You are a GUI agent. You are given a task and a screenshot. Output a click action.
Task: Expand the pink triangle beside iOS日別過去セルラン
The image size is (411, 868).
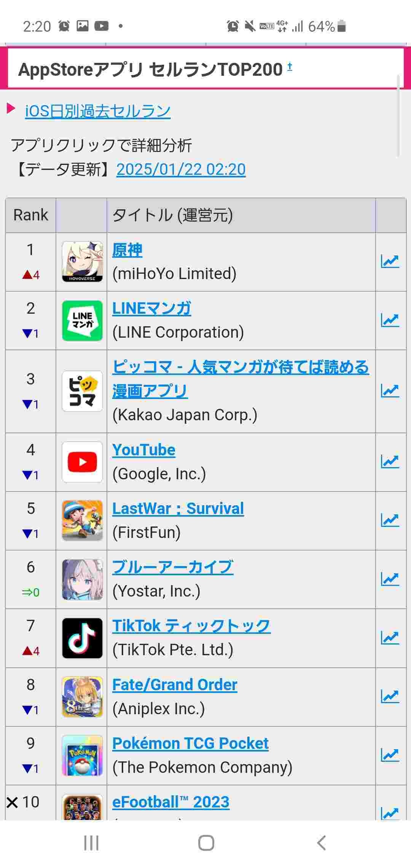[11, 108]
